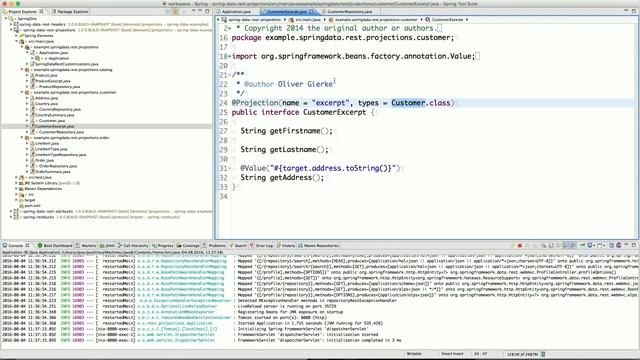Select Product.java in tree
This screenshot has height=360, width=640.
pos(46,76)
